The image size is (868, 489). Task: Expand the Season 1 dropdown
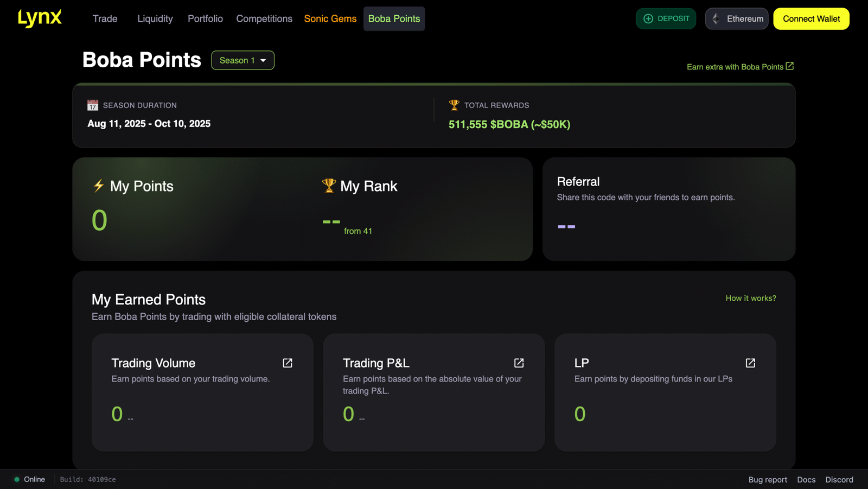click(x=242, y=60)
